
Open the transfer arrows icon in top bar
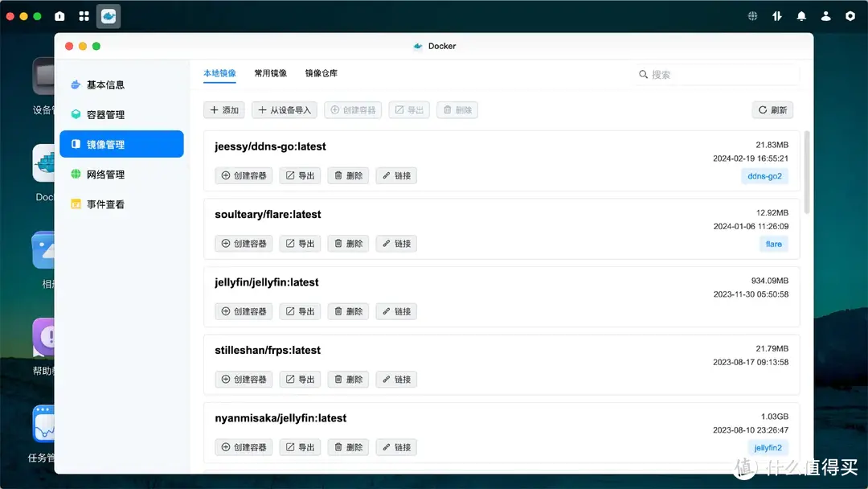[776, 16]
